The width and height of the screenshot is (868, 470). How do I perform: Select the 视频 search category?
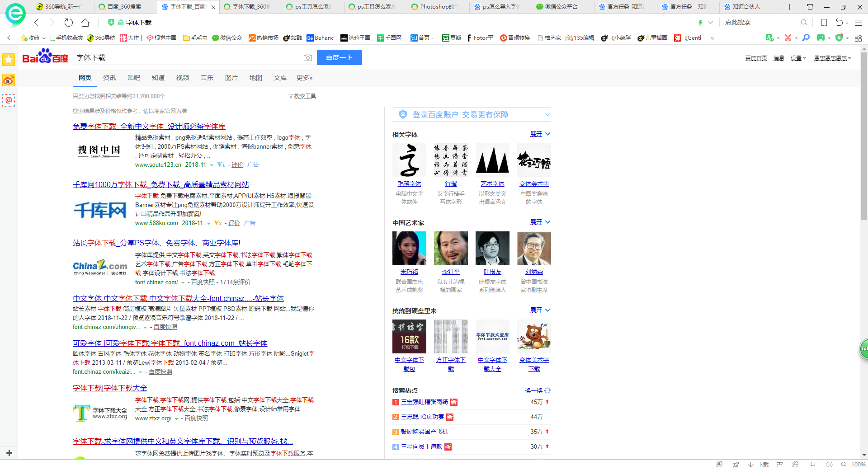(x=183, y=78)
